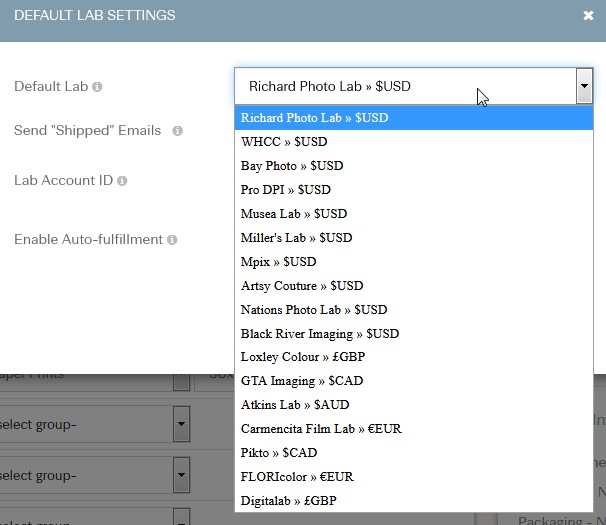
Task: Pick Bay Photo » $USD option
Action: click(x=414, y=166)
